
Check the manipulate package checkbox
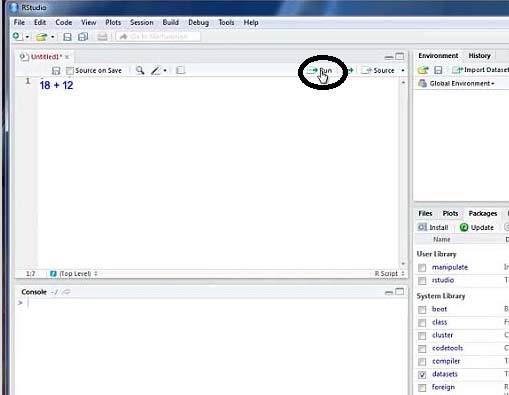pyautogui.click(x=422, y=267)
